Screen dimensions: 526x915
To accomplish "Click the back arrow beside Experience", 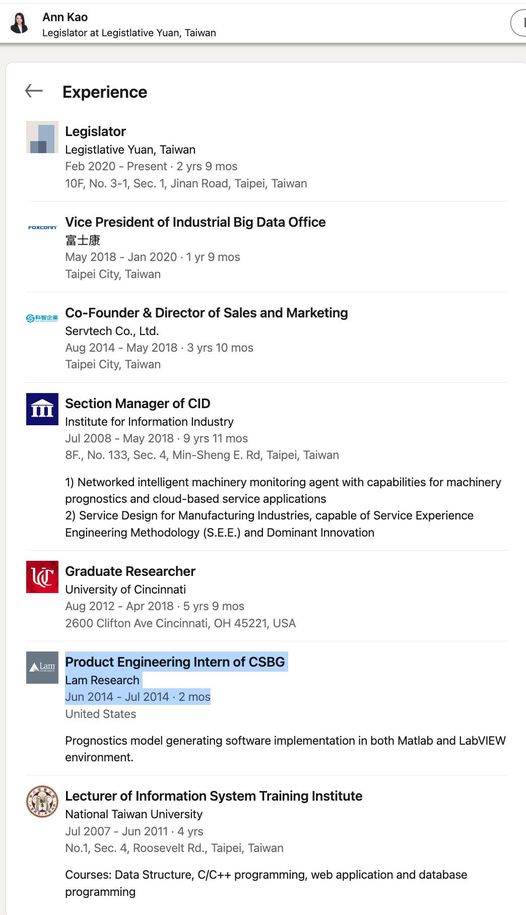I will pyautogui.click(x=34, y=90).
